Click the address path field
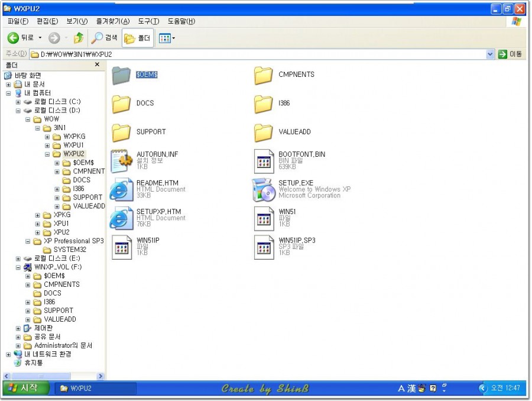The image size is (532, 401). 258,54
